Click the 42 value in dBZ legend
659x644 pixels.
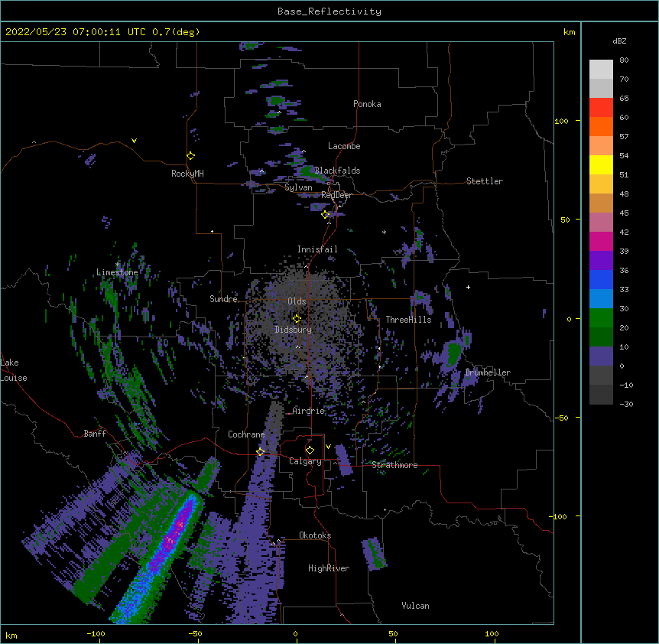[x=624, y=232]
